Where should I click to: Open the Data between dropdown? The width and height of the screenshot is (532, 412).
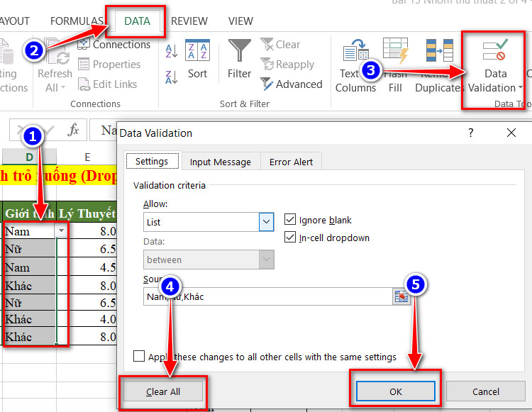266,260
